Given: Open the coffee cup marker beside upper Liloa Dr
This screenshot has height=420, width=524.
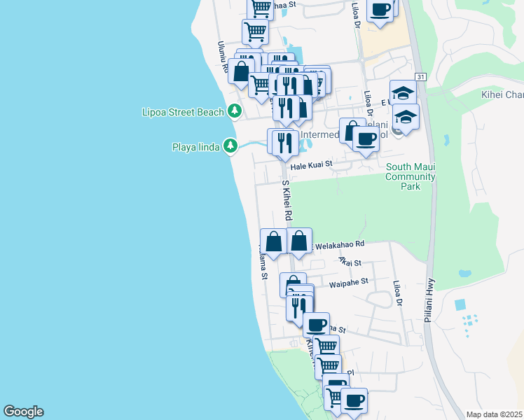Looking at the screenshot, I should (x=380, y=10).
